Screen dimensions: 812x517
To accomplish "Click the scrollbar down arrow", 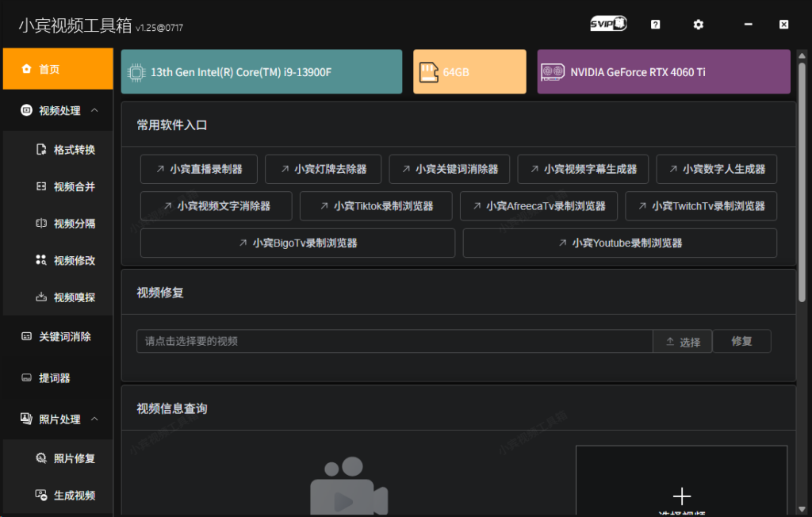I will click(x=802, y=509).
